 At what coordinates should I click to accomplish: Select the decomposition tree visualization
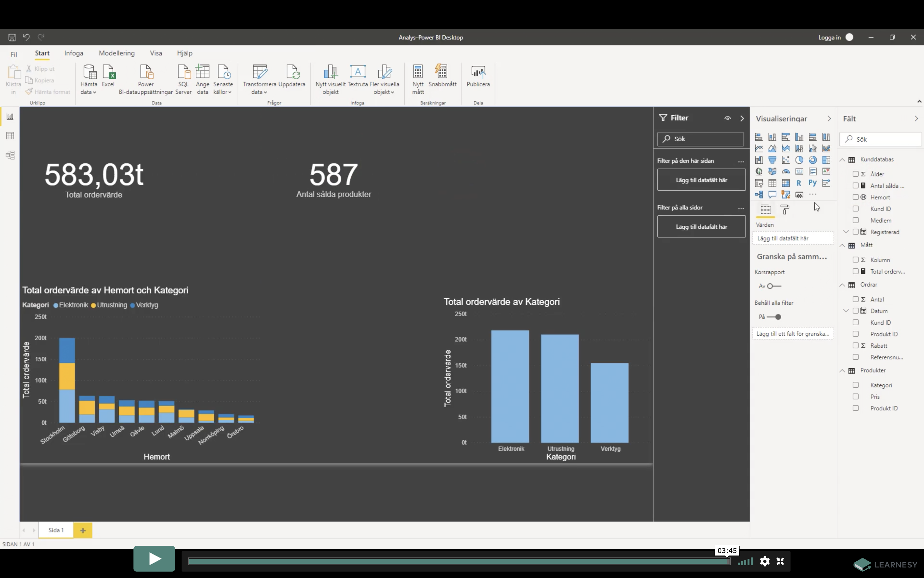pos(759,195)
